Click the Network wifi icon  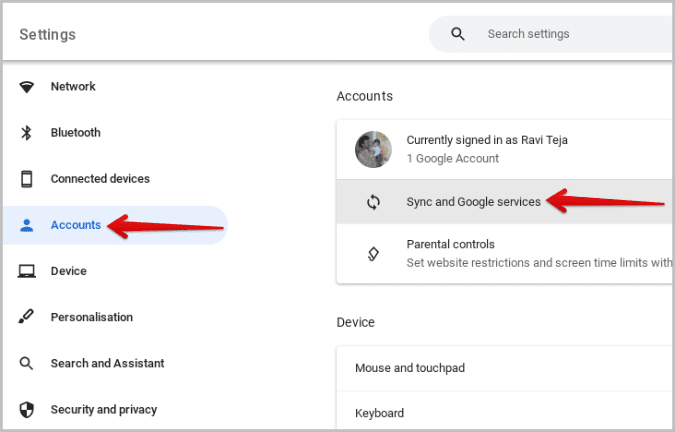pos(27,86)
